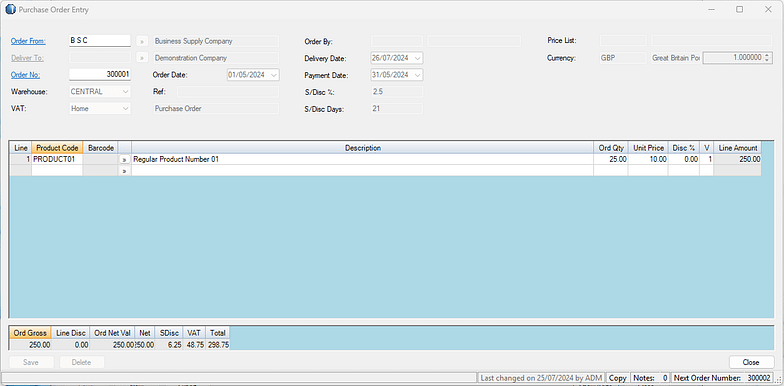Click the empty product code cell on row two
Screen dimensions: 784x386
(x=57, y=171)
